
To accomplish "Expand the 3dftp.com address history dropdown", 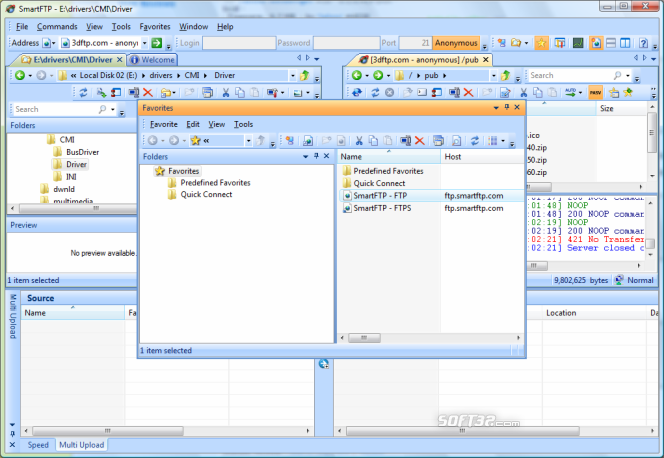I will click(144, 43).
